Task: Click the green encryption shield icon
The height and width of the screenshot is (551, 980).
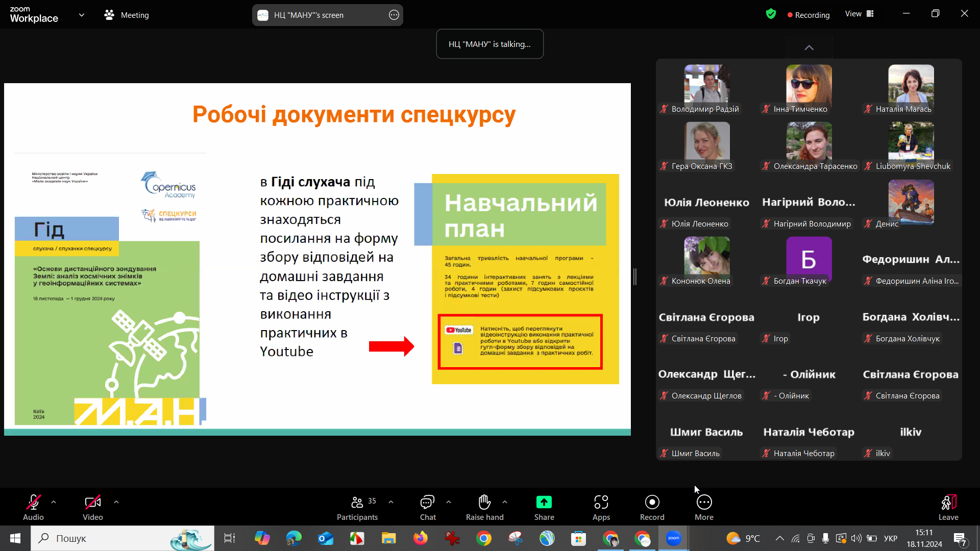Action: point(771,14)
